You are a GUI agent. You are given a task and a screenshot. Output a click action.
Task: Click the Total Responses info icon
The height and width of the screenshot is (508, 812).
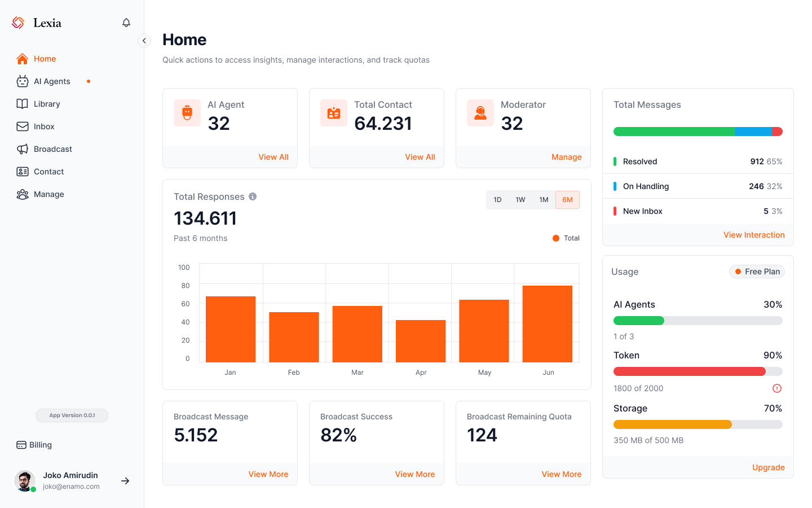point(253,196)
